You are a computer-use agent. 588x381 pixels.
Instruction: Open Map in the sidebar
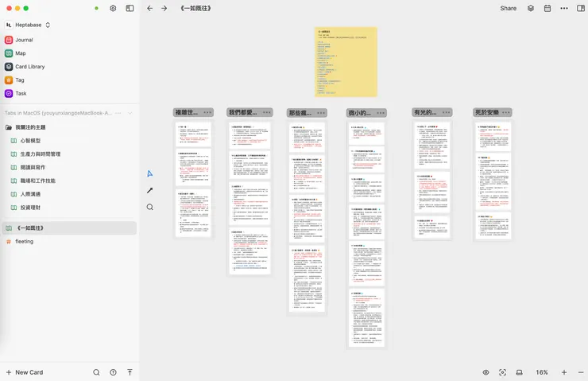pos(21,53)
